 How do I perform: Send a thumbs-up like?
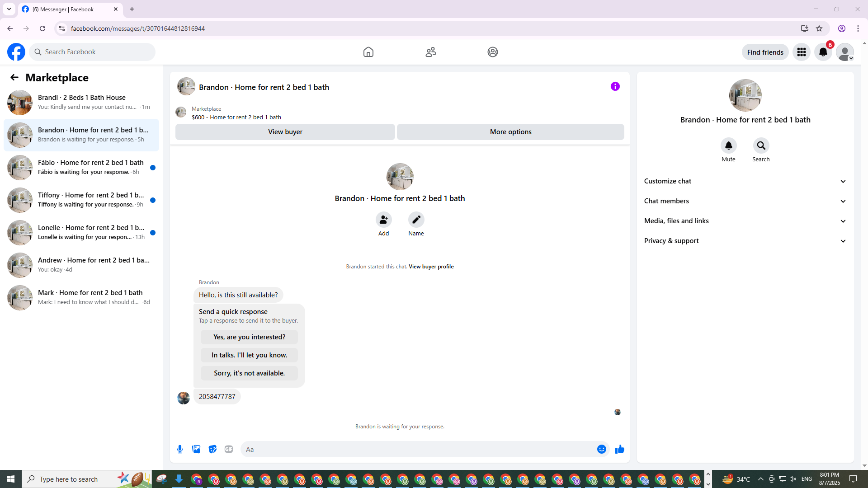coord(620,449)
